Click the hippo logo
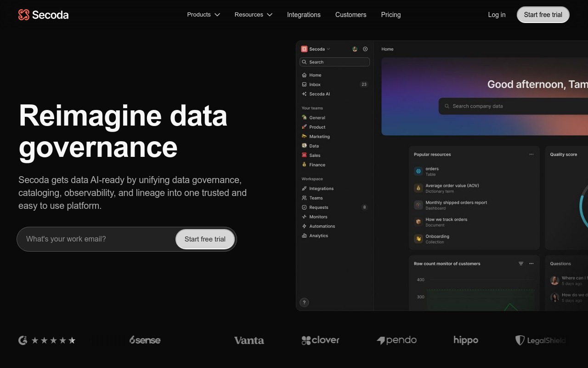 (466, 340)
